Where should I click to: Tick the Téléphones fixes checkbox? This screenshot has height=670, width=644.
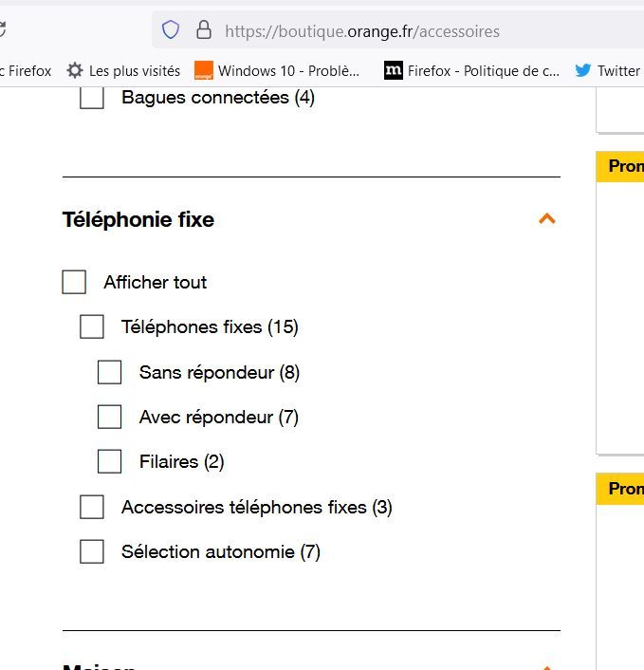(92, 326)
